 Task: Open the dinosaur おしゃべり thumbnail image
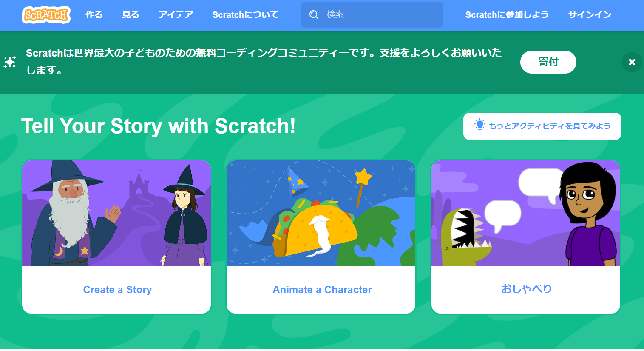pos(526,214)
